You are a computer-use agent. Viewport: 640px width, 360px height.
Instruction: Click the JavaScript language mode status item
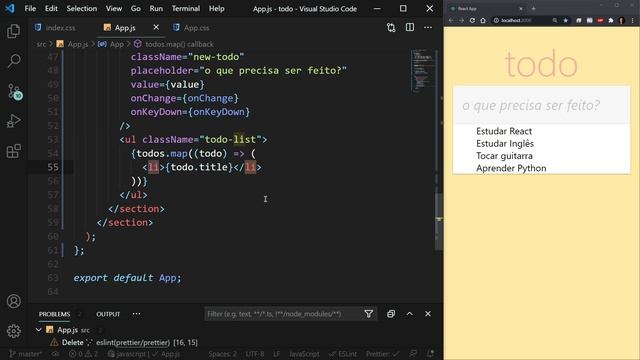[x=304, y=354]
